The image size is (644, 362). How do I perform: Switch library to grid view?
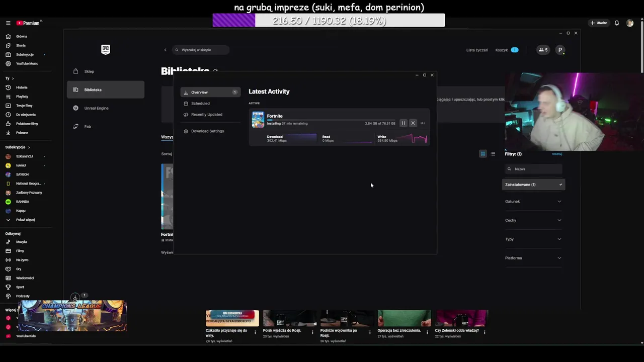click(x=483, y=154)
